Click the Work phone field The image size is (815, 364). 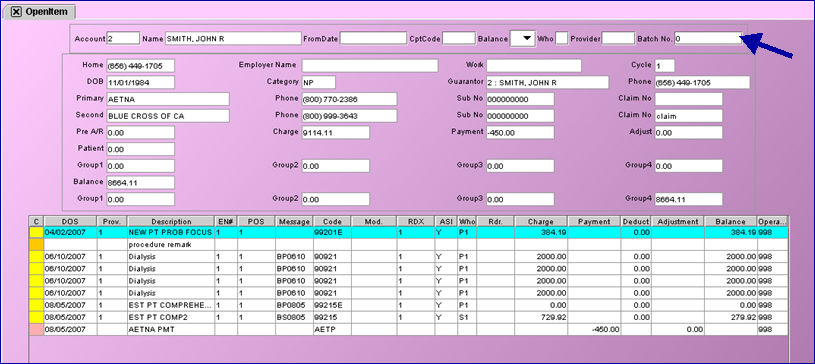pos(534,66)
